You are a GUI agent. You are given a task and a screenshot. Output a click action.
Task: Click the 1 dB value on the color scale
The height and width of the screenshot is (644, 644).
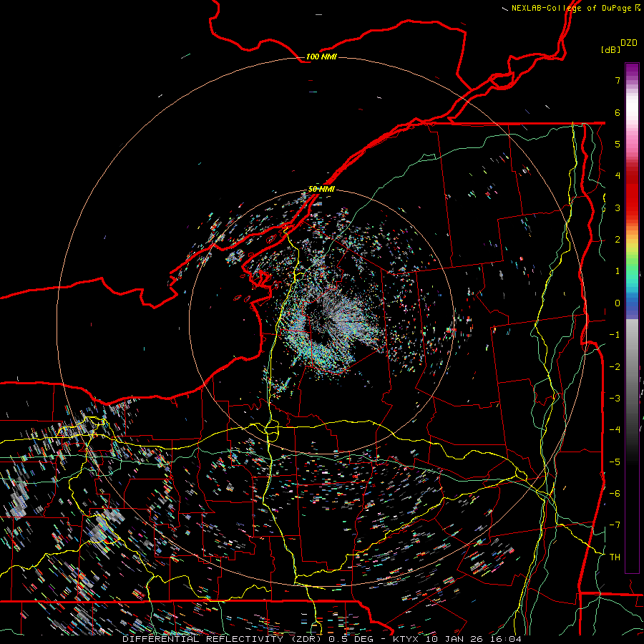click(x=618, y=271)
